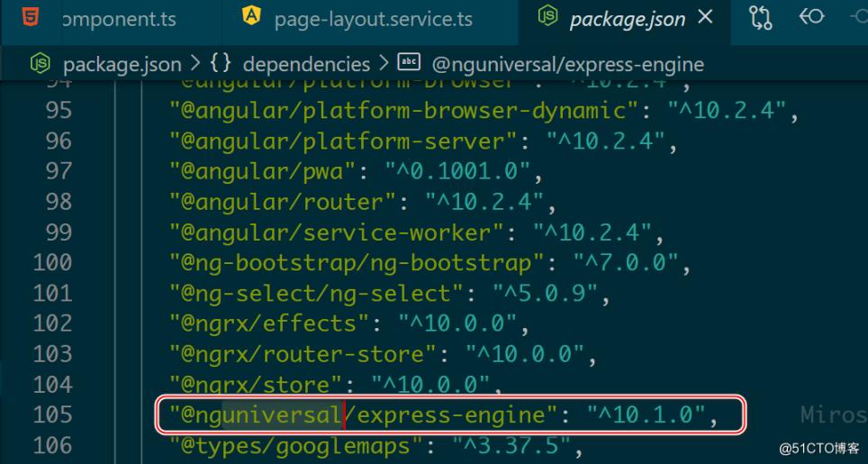This screenshot has height=464, width=868.
Task: Click the abc string icon in breadcrumb
Action: tap(408, 64)
